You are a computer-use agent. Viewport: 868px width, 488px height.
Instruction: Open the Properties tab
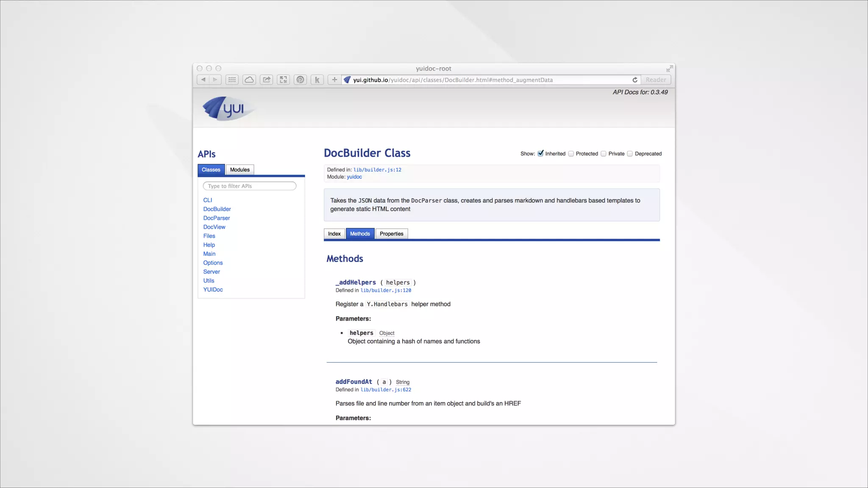[391, 234]
